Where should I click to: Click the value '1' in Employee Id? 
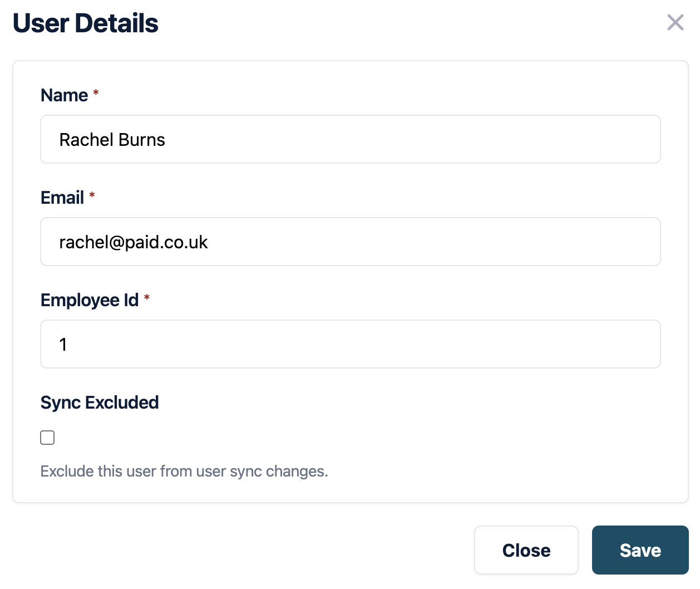pyautogui.click(x=63, y=345)
